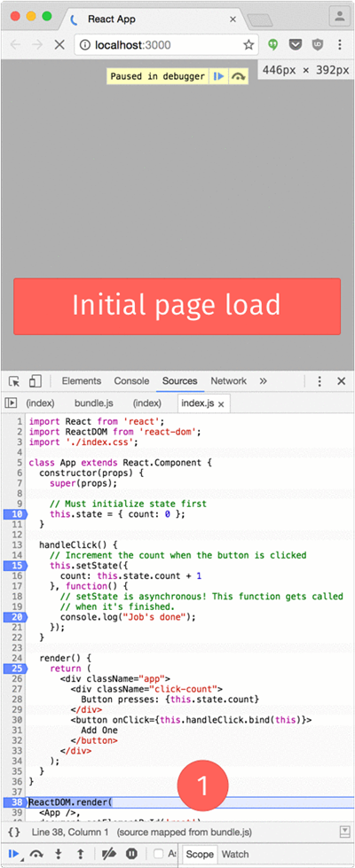Select the inspect element picker icon
Screen dimensions: 355x868
(x=14, y=381)
